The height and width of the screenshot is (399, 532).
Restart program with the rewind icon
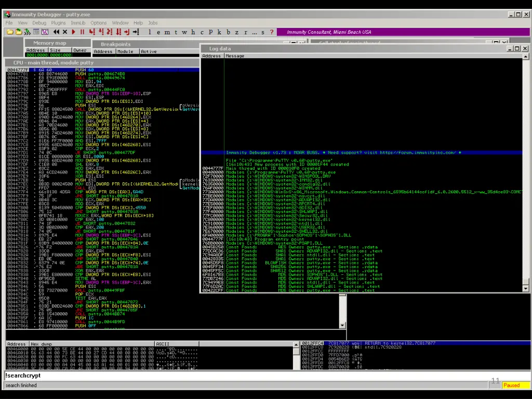[56, 32]
